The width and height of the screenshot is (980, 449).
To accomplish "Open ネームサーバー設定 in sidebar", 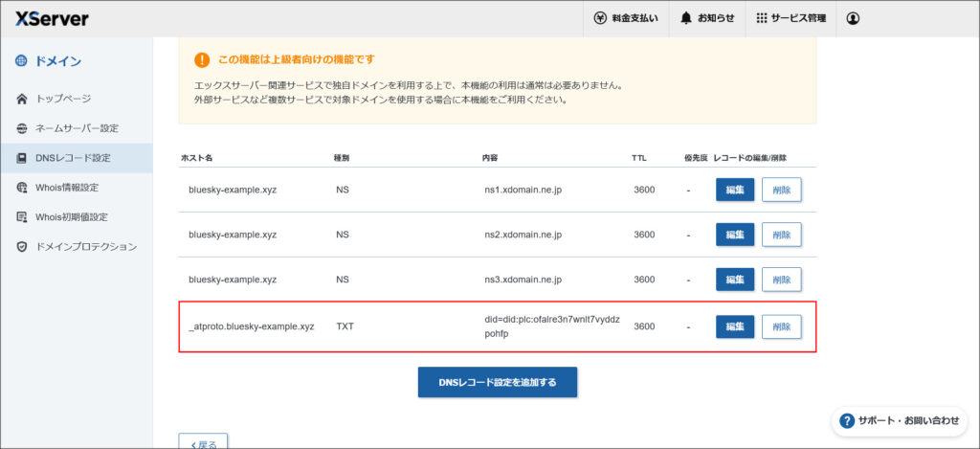I will pos(77,128).
